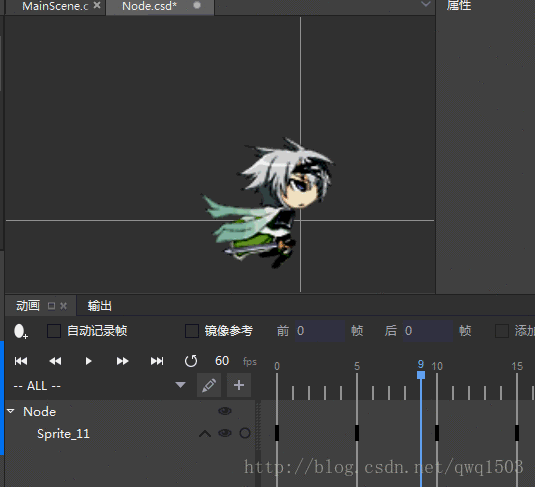Collapse the Node tree triangle

11,411
